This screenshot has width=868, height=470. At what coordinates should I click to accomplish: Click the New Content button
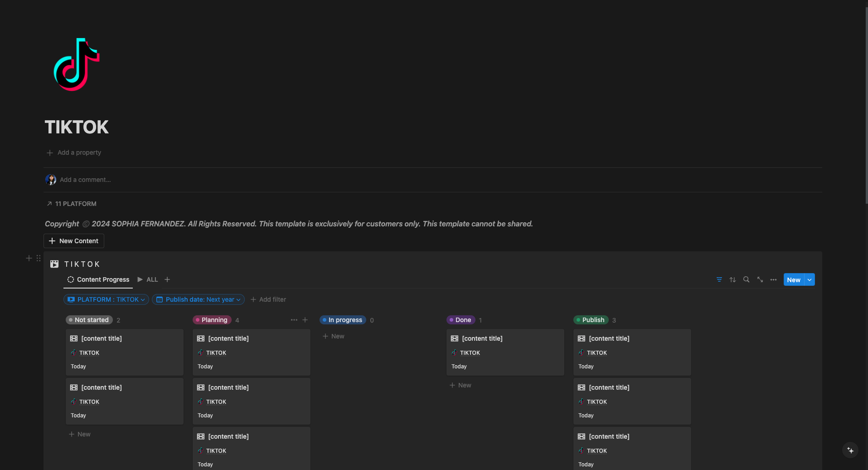tap(74, 241)
